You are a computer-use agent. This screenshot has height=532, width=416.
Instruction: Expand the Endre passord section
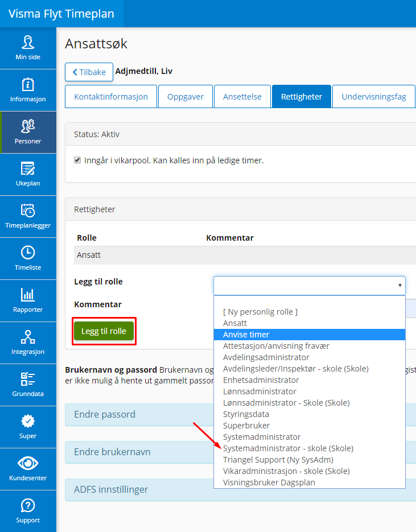pyautogui.click(x=241, y=414)
